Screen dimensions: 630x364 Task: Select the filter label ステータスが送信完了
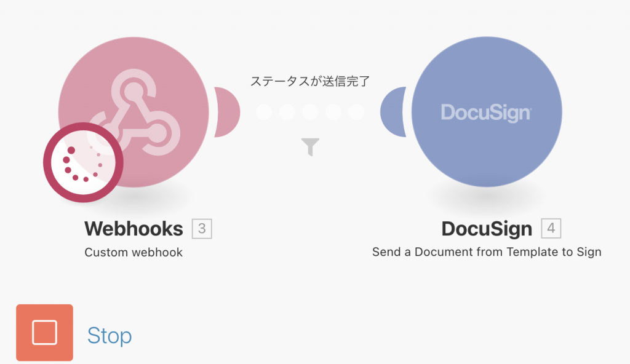310,81
